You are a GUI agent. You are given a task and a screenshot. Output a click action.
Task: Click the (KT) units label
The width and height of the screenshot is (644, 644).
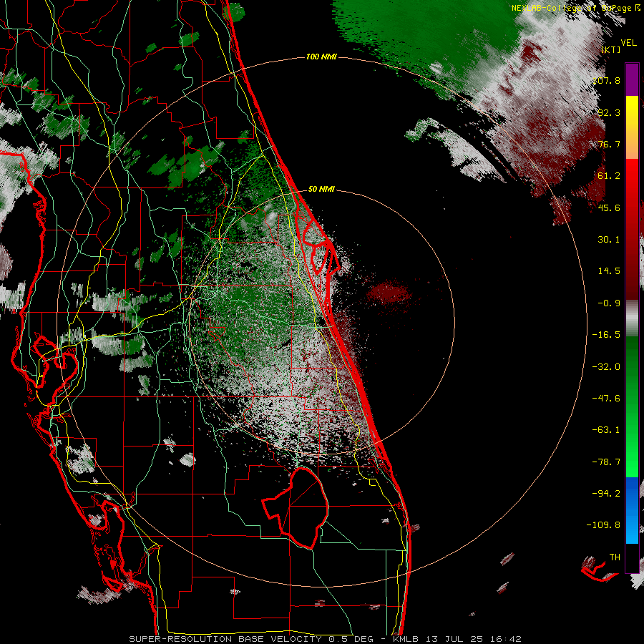611,49
